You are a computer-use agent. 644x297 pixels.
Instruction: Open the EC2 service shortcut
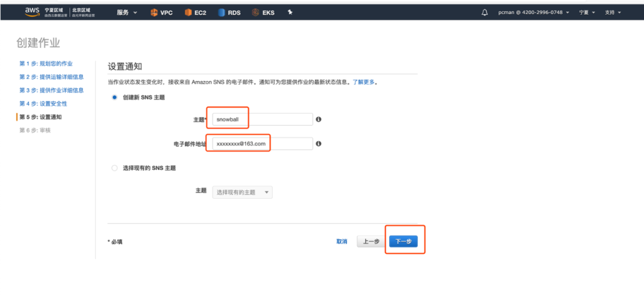(196, 13)
